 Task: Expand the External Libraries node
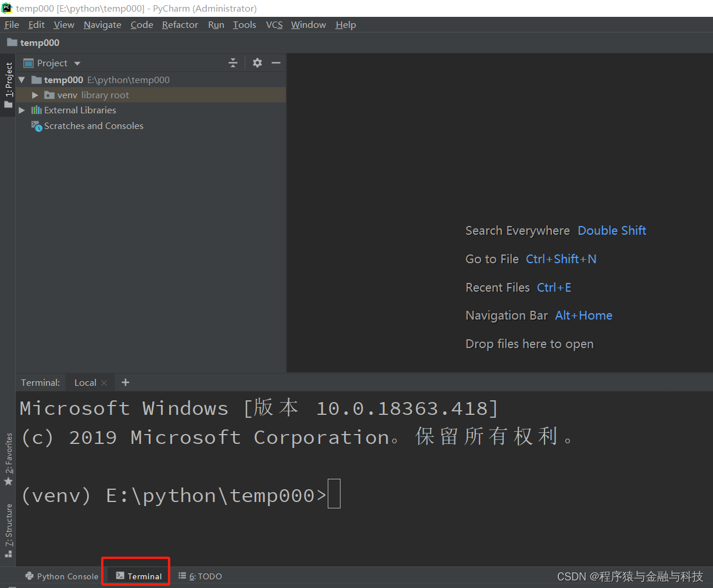click(22, 110)
